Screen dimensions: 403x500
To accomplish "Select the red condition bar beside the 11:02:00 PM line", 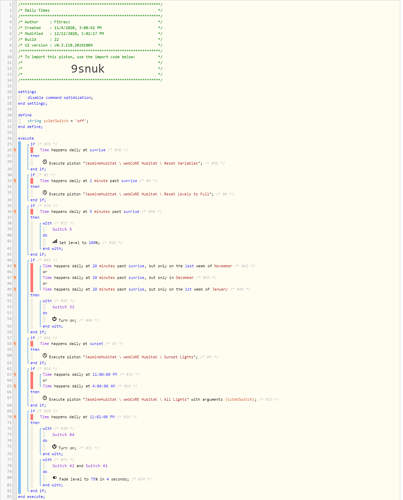I will (x=32, y=417).
